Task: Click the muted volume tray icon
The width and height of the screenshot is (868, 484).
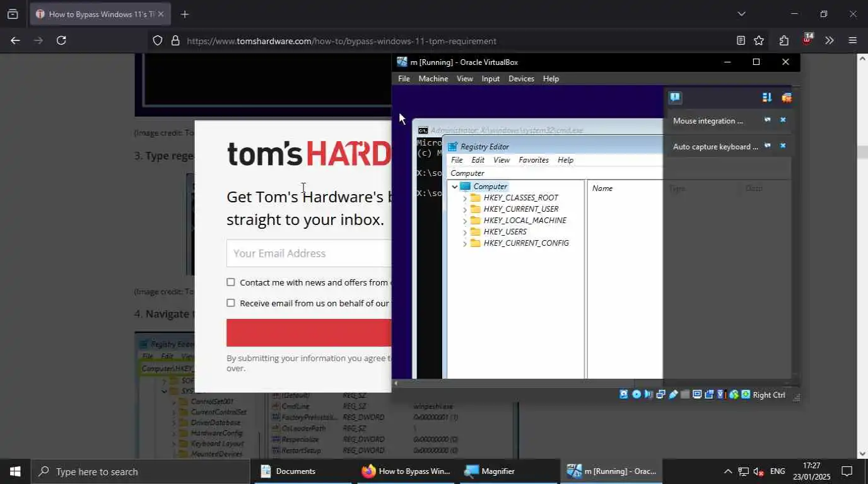Action: (x=759, y=471)
